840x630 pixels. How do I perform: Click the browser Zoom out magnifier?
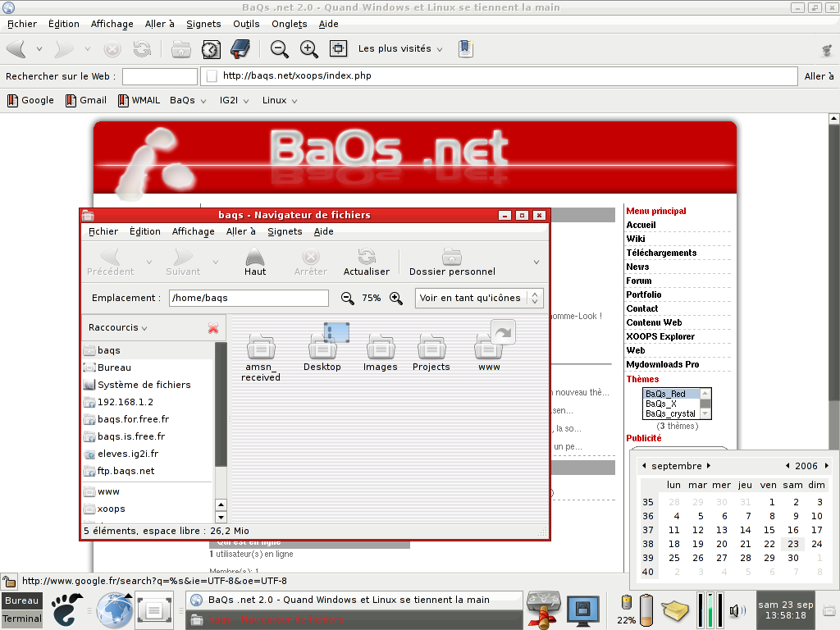click(x=279, y=48)
